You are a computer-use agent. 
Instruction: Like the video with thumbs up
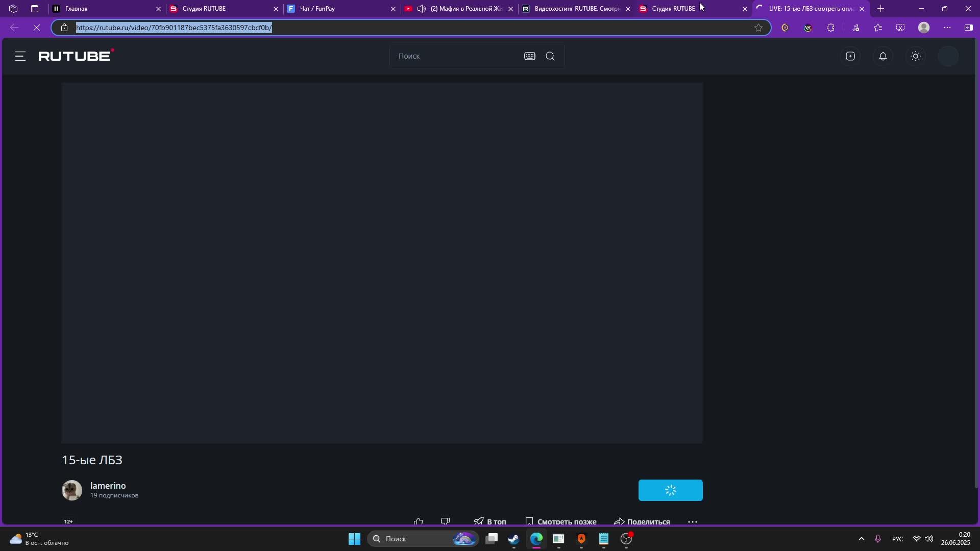point(419,521)
